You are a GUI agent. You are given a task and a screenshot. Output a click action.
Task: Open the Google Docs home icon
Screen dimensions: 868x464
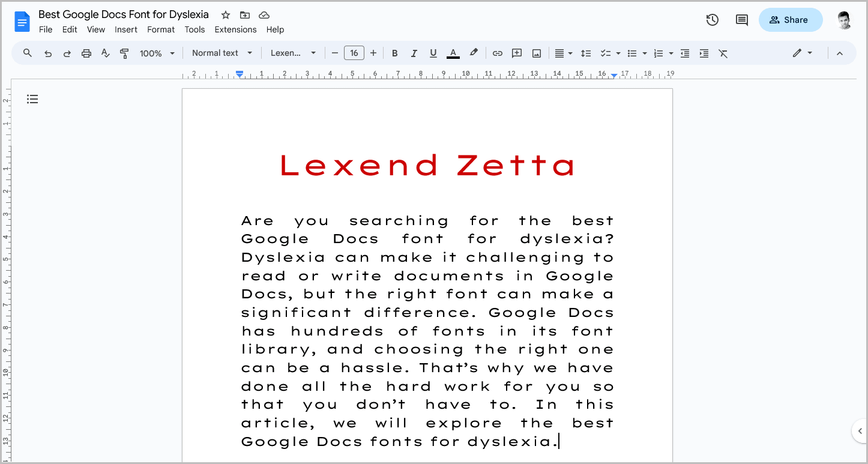pyautogui.click(x=22, y=22)
